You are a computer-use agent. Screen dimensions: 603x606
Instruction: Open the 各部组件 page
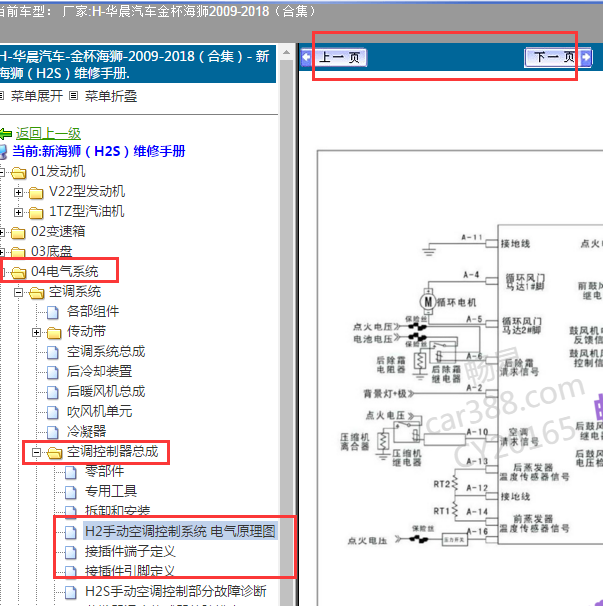coord(93,311)
